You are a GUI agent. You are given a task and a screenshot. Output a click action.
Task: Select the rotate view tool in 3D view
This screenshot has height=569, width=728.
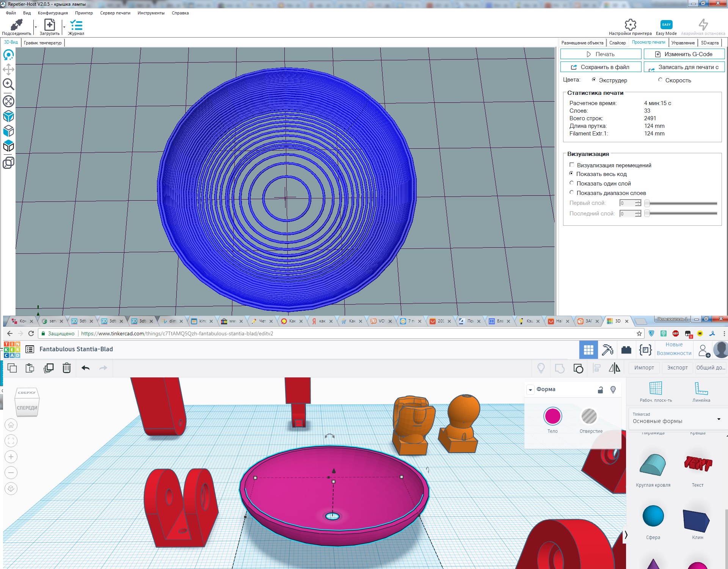click(x=8, y=55)
